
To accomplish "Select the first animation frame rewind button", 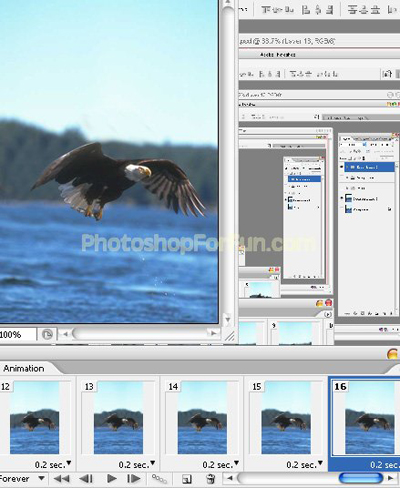I will tap(61, 479).
